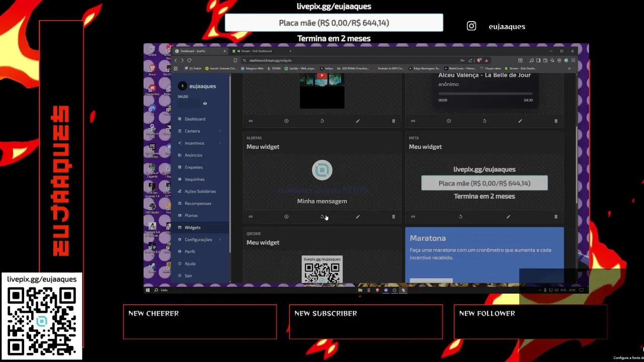This screenshot has height=362, width=644.
Task: Reset the Alceu Valença music widget
Action: coord(485,121)
